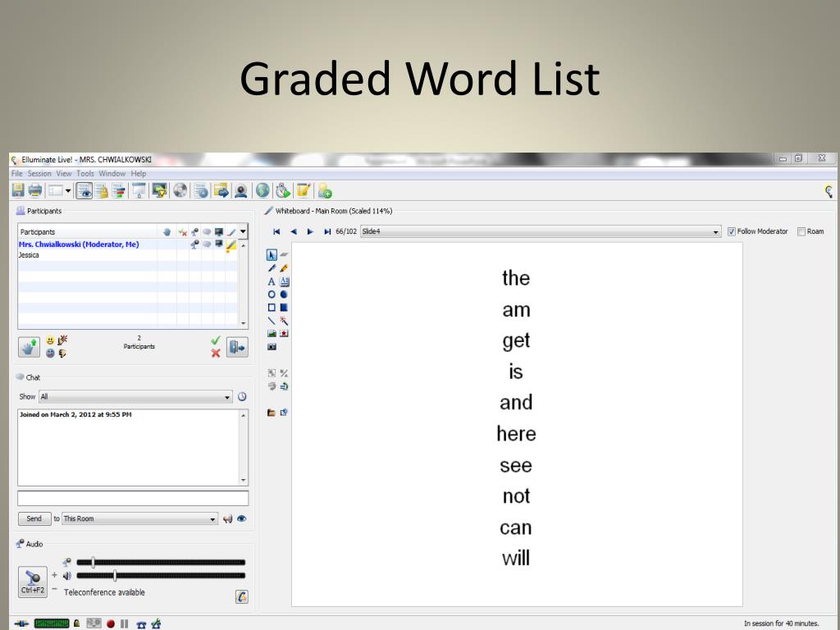Viewport: 840px width, 630px height.
Task: Uncheck the Follow Moderator checkbox
Action: [731, 231]
